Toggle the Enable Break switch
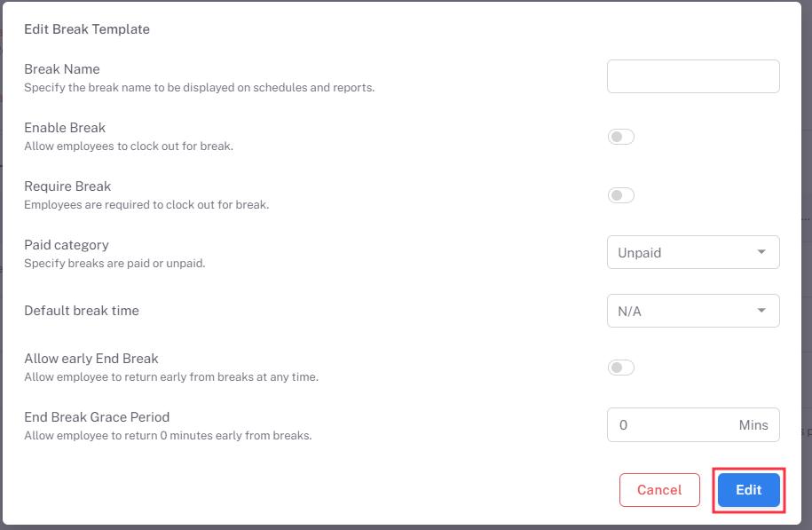The height and width of the screenshot is (530, 812). pyautogui.click(x=621, y=137)
